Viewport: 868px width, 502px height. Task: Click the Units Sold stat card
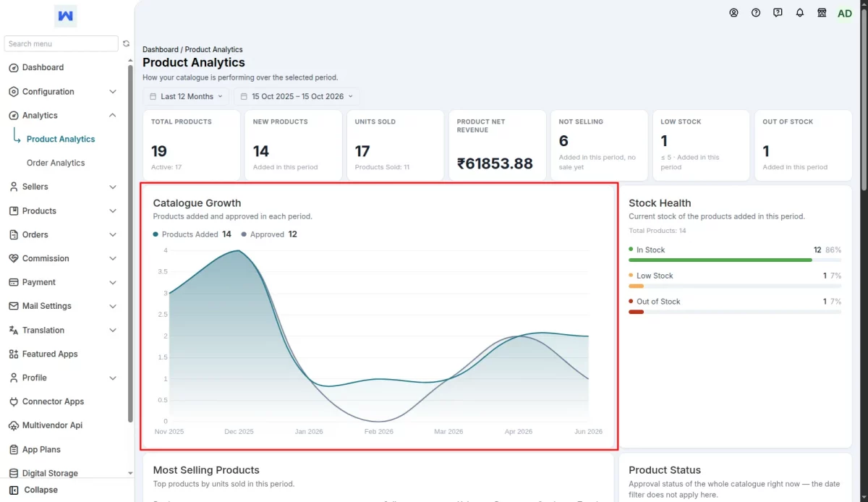(395, 145)
